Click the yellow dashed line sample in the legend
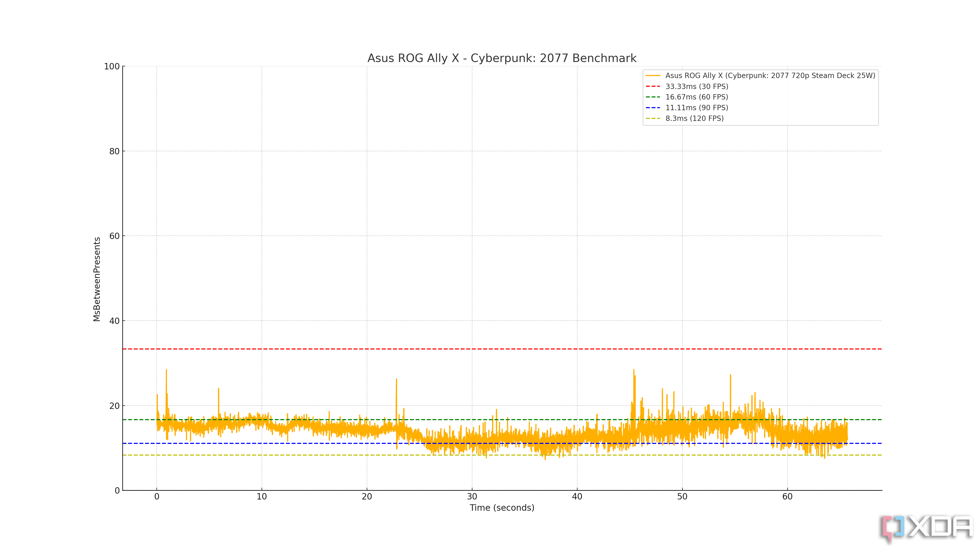 pyautogui.click(x=653, y=118)
